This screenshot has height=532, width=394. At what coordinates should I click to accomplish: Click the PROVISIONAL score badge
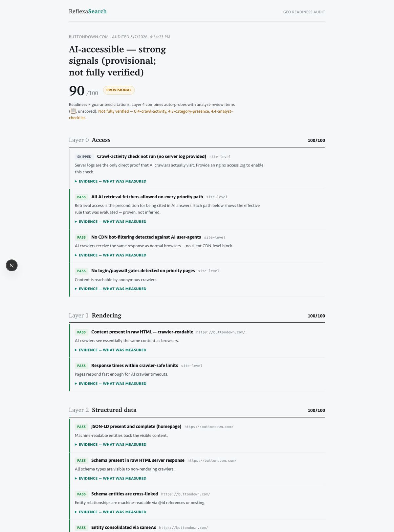119,90
